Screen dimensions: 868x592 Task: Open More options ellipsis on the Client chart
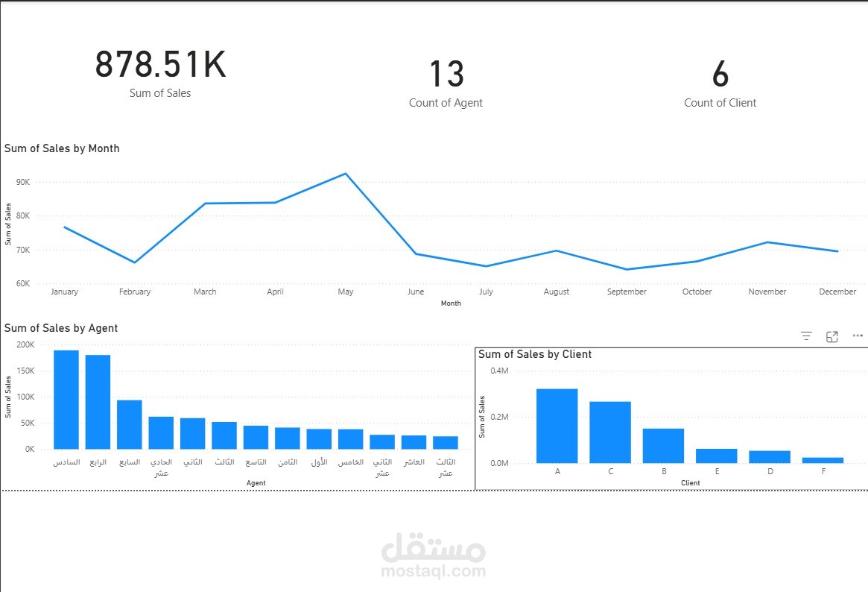pyautogui.click(x=858, y=336)
